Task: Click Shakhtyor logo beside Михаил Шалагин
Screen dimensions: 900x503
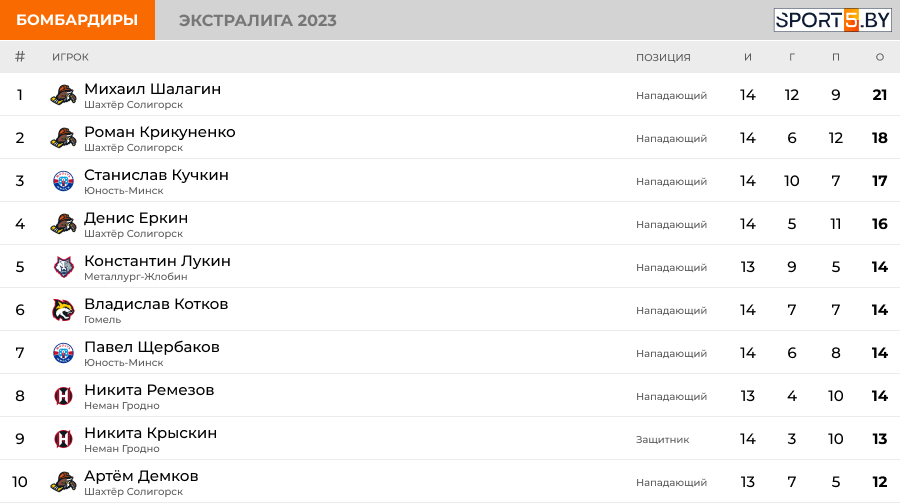Action: [x=63, y=95]
